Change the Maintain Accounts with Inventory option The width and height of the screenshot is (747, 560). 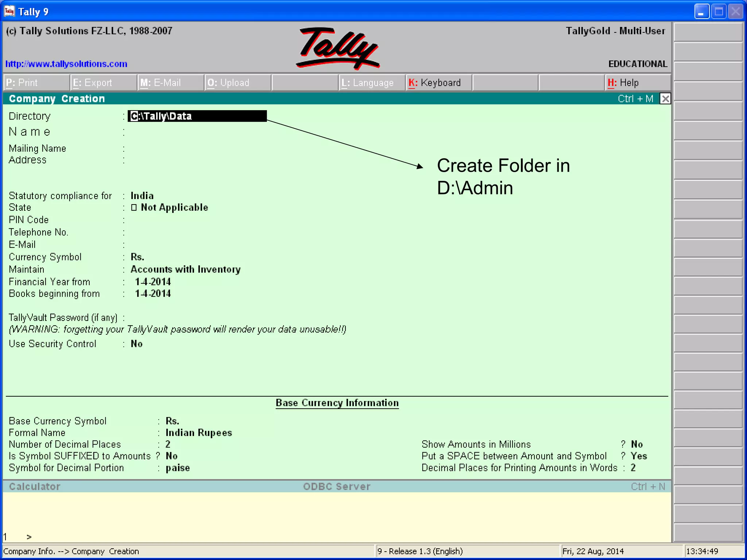tap(185, 269)
